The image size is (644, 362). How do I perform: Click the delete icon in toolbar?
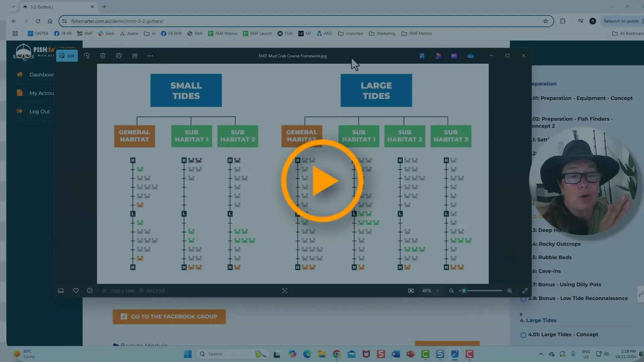103,56
